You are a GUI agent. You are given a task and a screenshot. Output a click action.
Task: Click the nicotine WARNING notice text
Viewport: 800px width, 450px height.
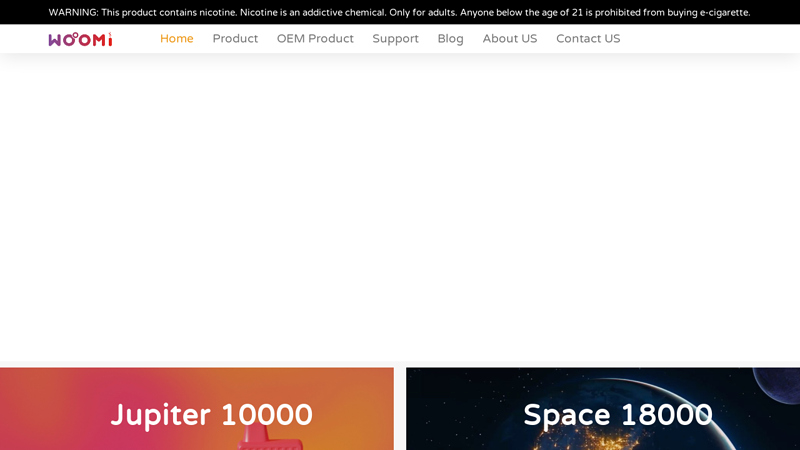[399, 12]
